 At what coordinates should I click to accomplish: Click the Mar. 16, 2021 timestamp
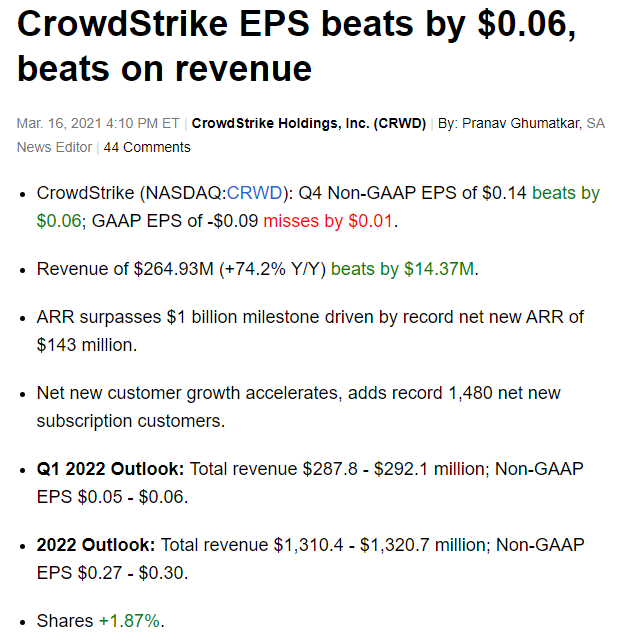click(97, 123)
